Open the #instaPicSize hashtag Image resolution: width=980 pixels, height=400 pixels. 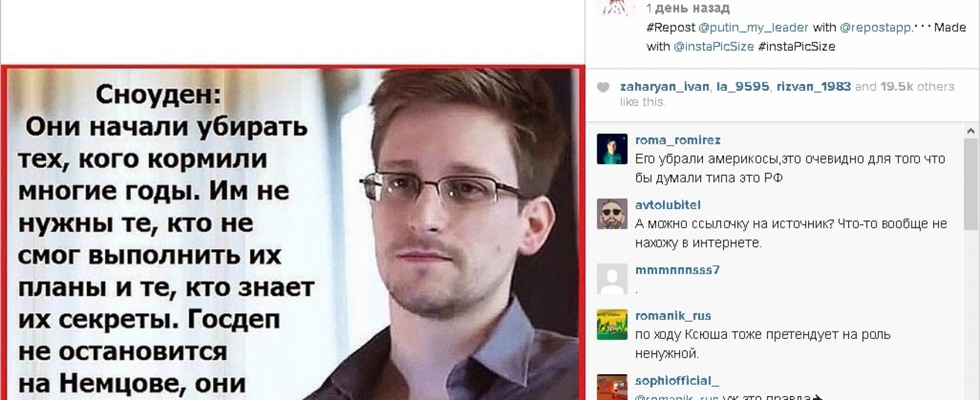pos(797,47)
